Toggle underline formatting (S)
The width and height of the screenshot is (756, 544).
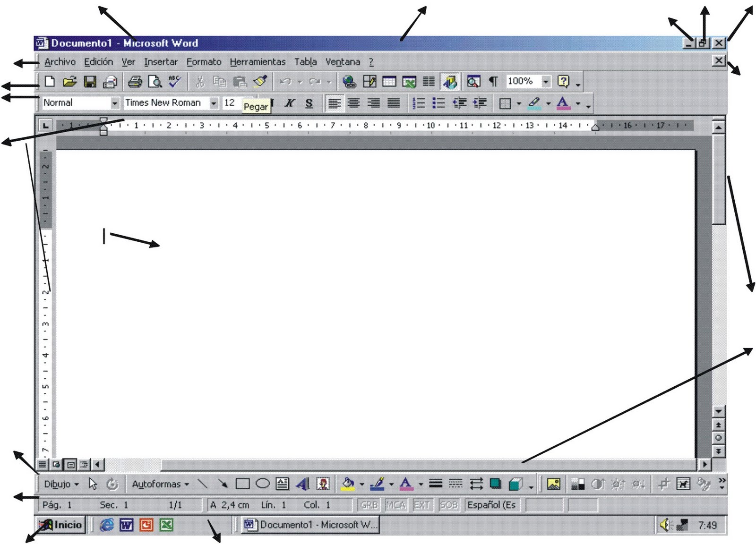click(309, 103)
